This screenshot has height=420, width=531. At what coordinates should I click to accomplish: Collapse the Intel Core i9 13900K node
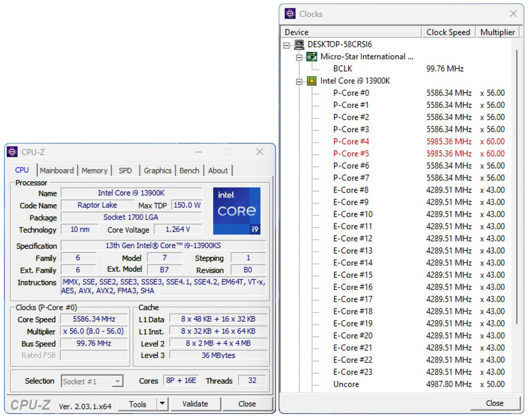299,82
